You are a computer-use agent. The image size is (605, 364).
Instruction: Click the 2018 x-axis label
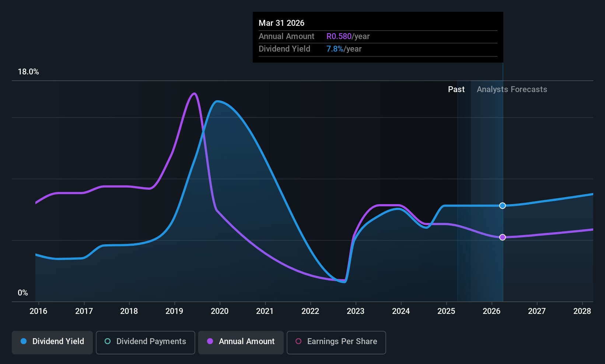129,311
